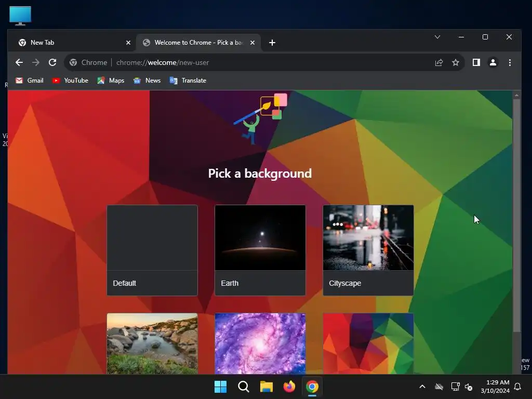Open the Maps bookmark

coord(111,81)
